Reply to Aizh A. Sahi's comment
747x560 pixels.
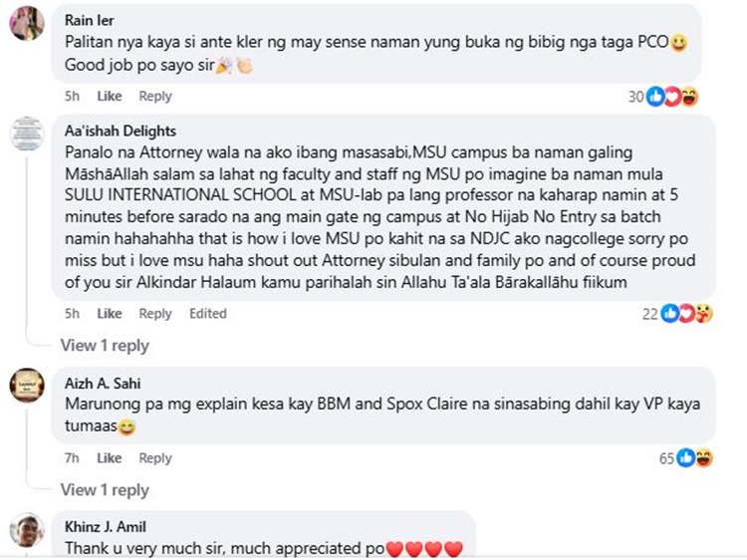pyautogui.click(x=154, y=458)
